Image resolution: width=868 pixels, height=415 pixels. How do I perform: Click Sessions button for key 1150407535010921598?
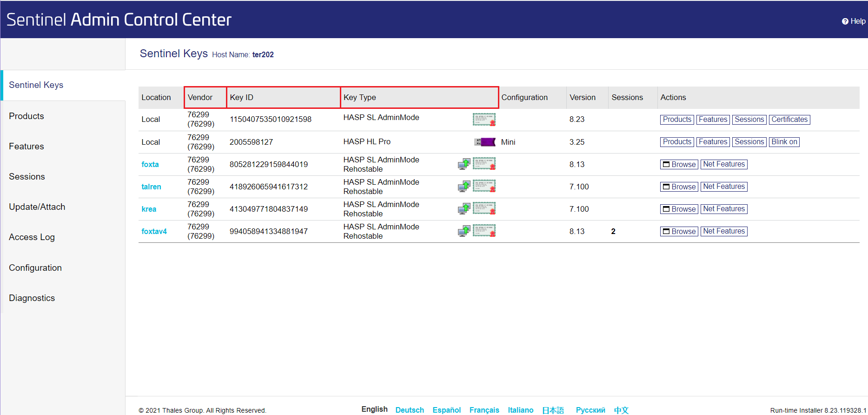(749, 120)
